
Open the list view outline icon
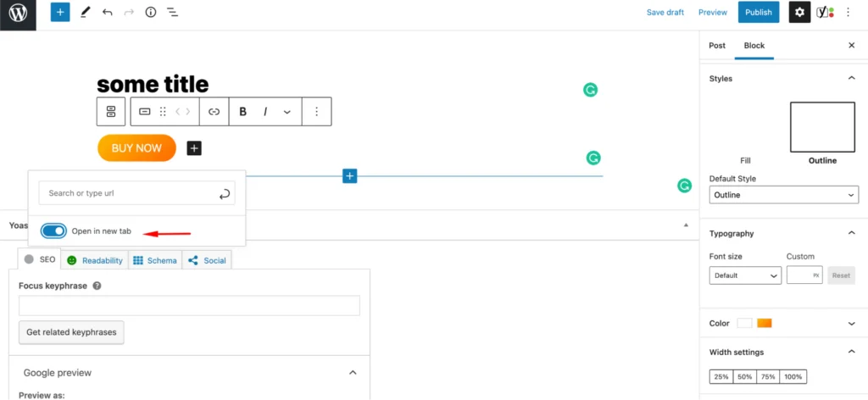(x=172, y=13)
